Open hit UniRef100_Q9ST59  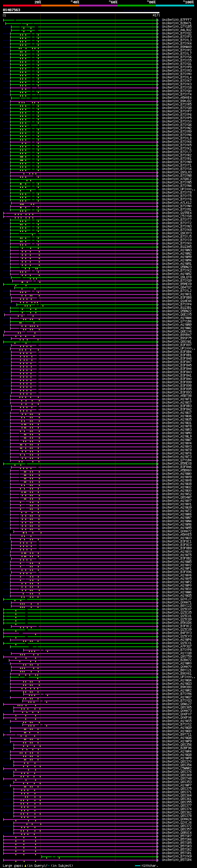176,656
